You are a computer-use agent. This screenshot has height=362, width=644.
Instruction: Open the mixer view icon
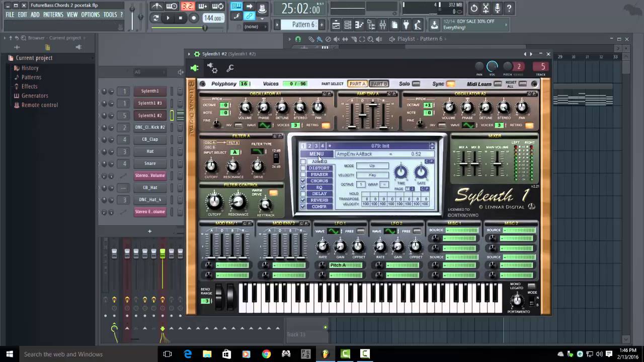(x=383, y=25)
